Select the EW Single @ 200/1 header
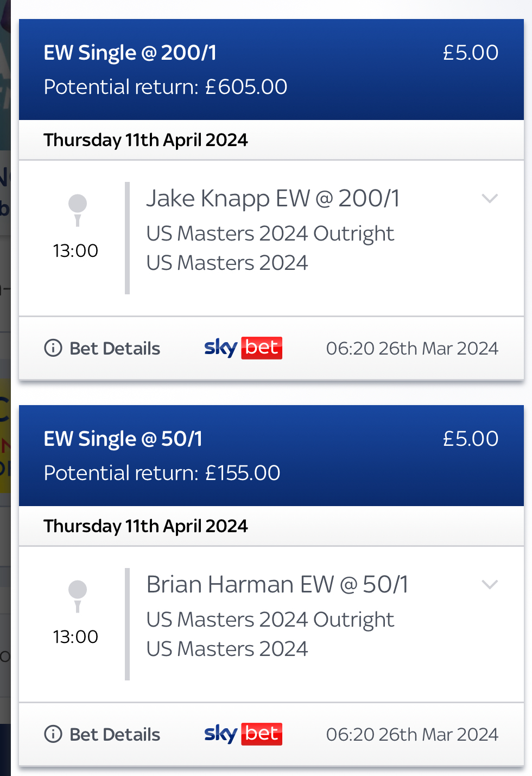This screenshot has height=776, width=532. (x=130, y=53)
